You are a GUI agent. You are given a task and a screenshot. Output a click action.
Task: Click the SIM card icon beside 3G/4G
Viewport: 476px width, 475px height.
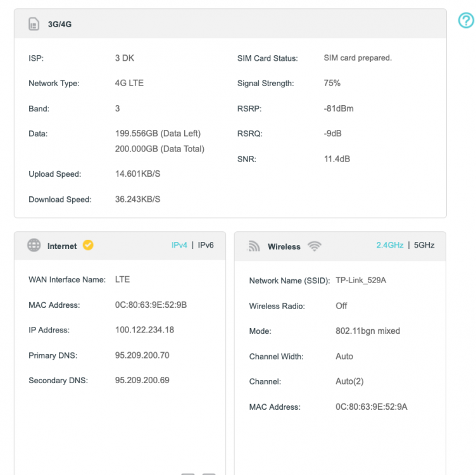point(34,25)
